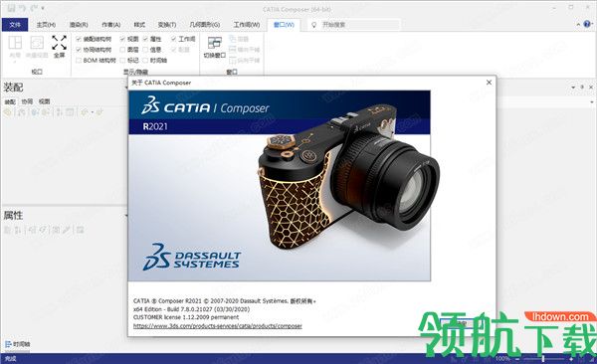Click the 100% zoom value in status bar
Image resolution: width=597 pixels, height=364 pixels.
[502, 359]
